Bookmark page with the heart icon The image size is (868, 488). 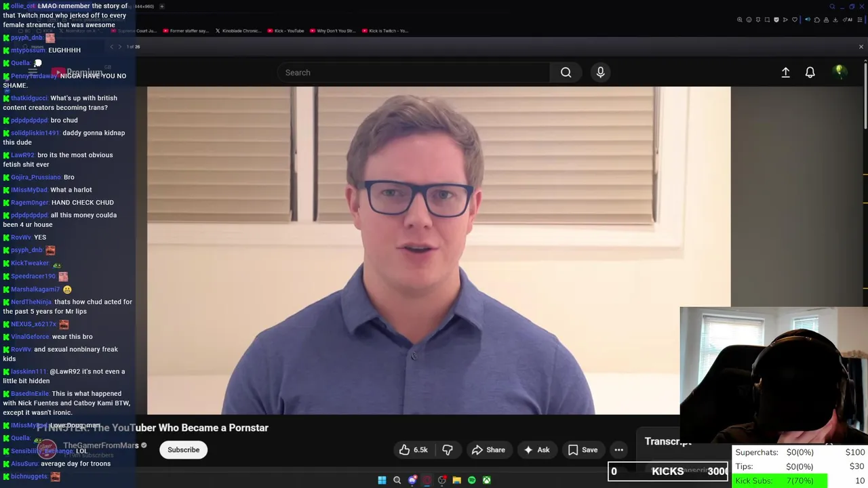pyautogui.click(x=795, y=20)
